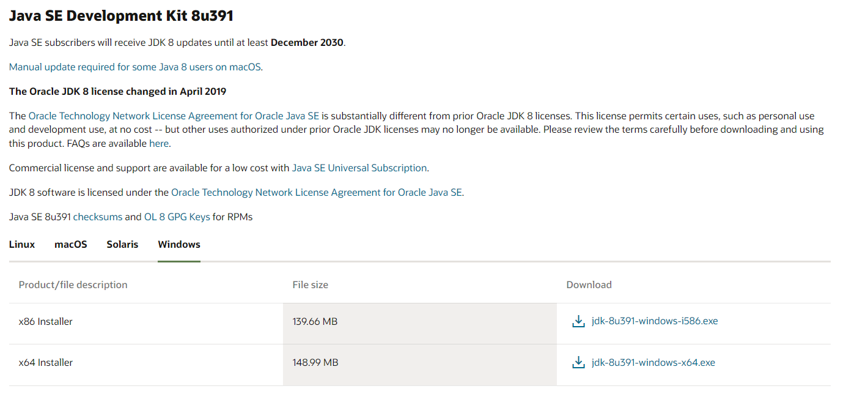The height and width of the screenshot is (394, 868).
Task: Click the 'Java SE Development Kit 8u391' heading
Action: tap(121, 16)
